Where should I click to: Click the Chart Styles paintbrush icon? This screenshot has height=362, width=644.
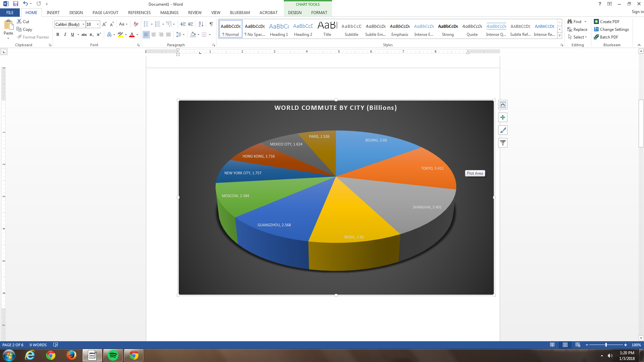tap(502, 130)
